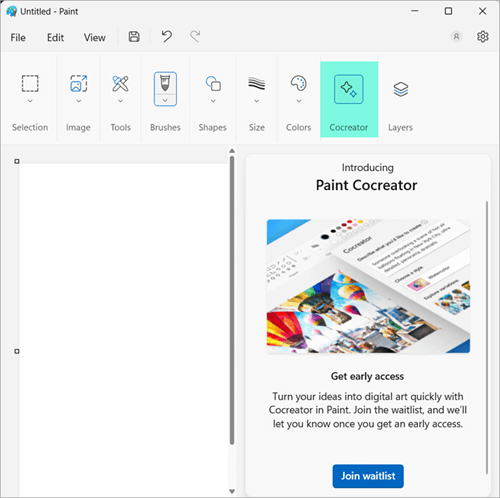Screen dimensions: 500x498
Task: Click the 'Introducing' text
Action: tap(367, 167)
